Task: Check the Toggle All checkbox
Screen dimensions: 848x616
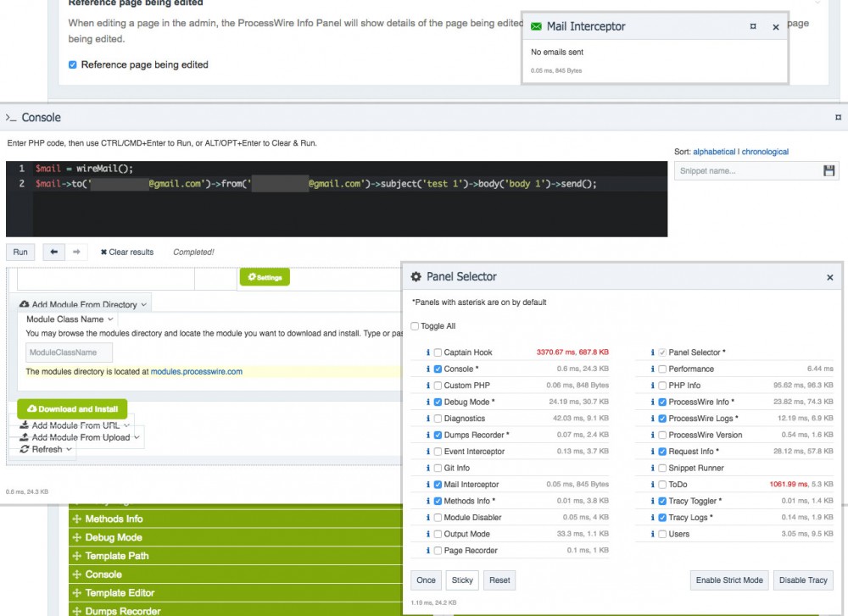Action: 415,326
